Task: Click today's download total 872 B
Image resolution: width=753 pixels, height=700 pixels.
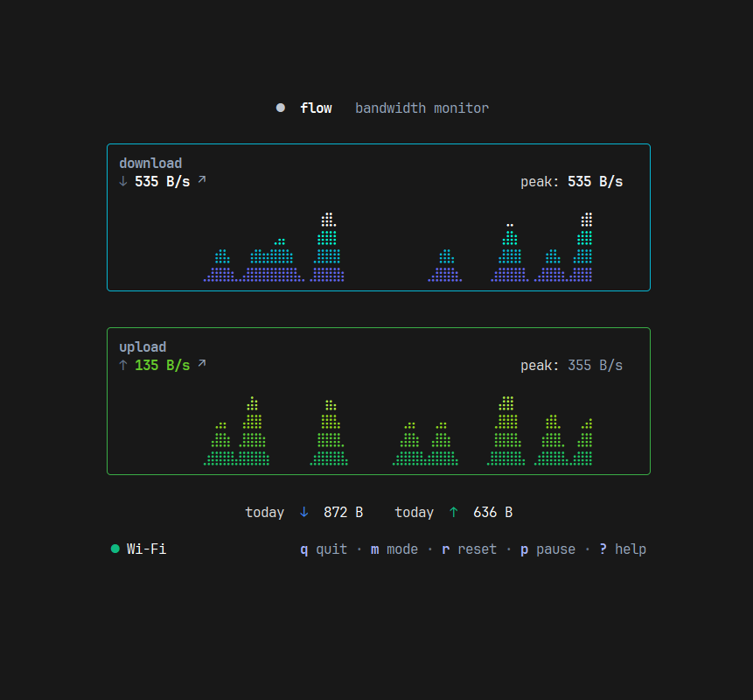Action: [344, 512]
